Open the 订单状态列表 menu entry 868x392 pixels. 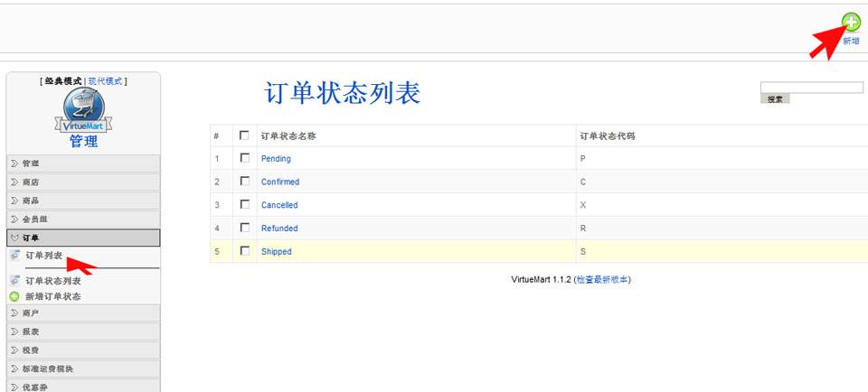[x=53, y=281]
